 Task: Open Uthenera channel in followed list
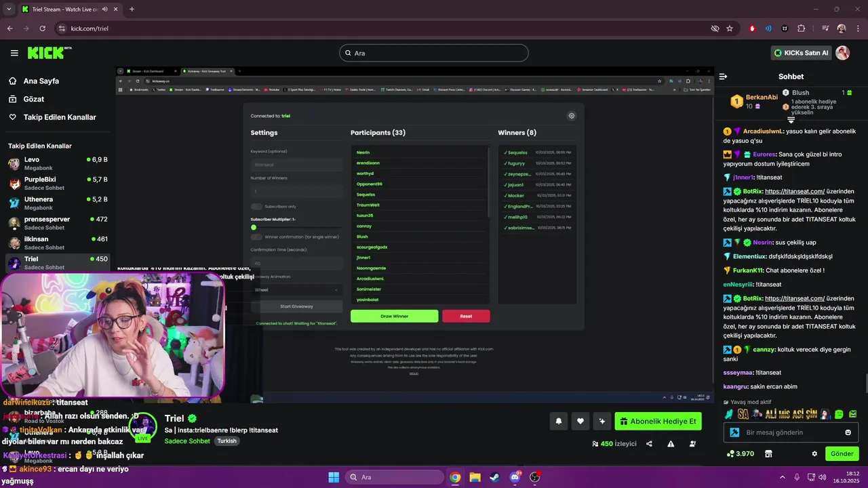click(57, 203)
